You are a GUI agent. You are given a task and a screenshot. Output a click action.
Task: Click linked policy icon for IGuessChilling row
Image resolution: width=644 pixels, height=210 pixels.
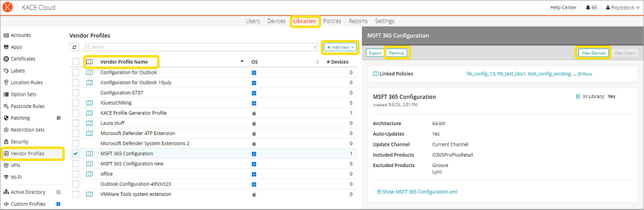[90, 102]
